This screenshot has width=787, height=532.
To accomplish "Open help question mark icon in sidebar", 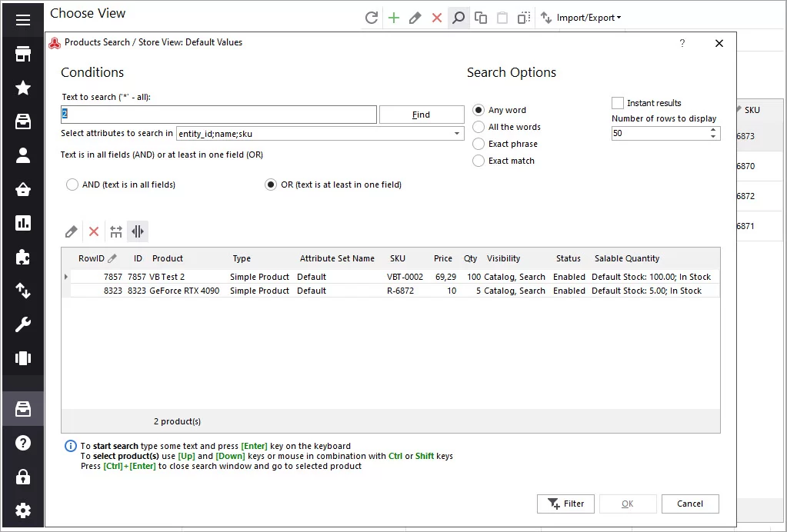I will (x=22, y=443).
